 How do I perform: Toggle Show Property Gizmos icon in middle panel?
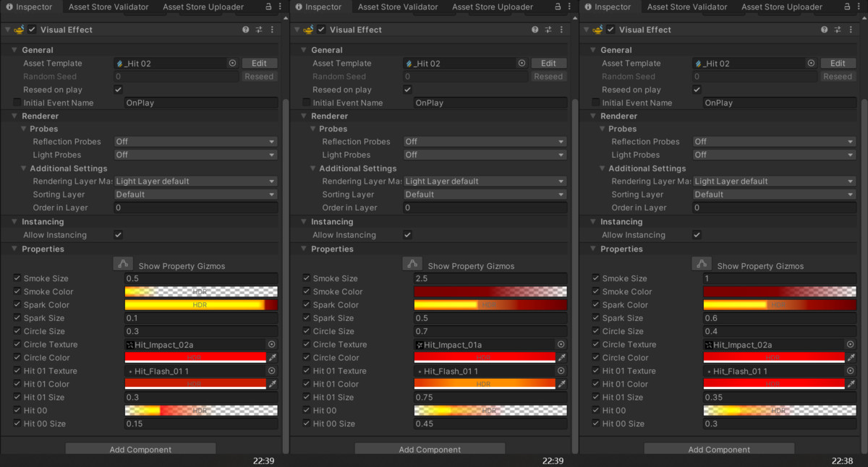412,265
